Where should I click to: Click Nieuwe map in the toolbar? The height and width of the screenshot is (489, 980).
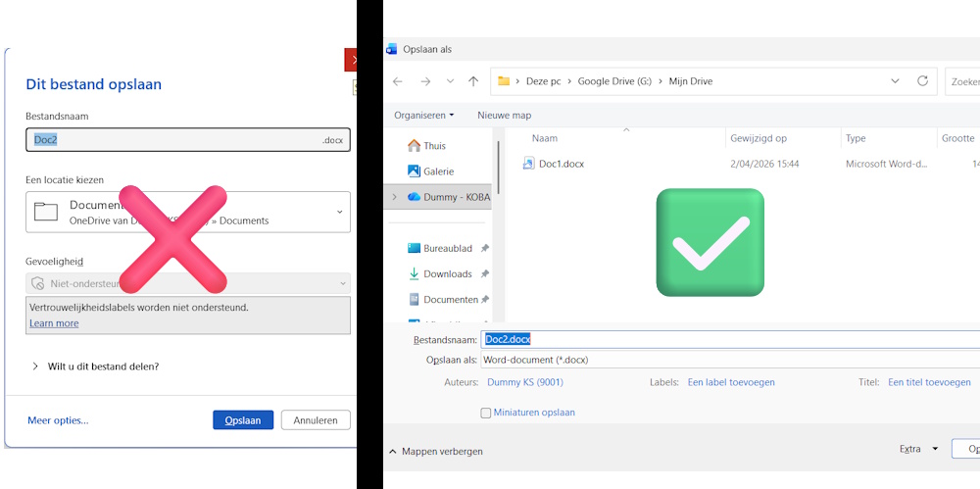point(504,115)
